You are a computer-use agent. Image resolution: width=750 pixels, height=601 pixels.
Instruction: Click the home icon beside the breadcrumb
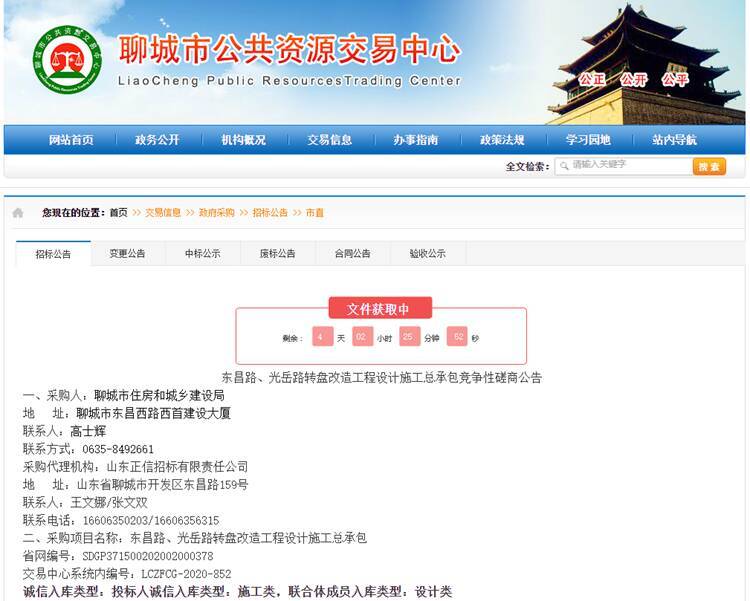click(18, 213)
